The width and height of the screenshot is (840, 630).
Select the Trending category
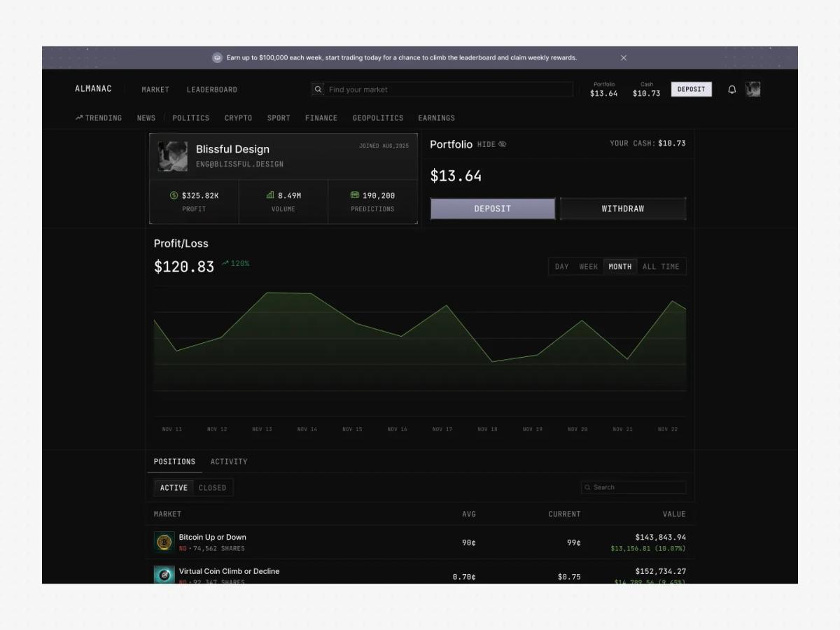pos(99,118)
